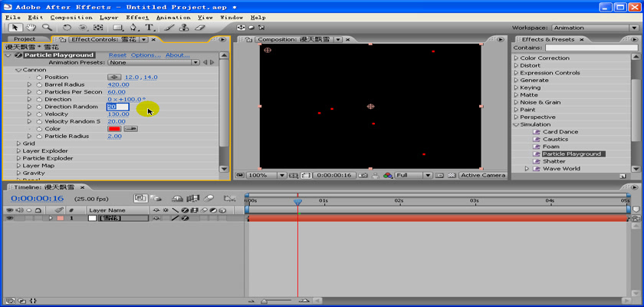Click the Active Camera view button
Viewport: 644px width, 307px height.
(x=482, y=176)
